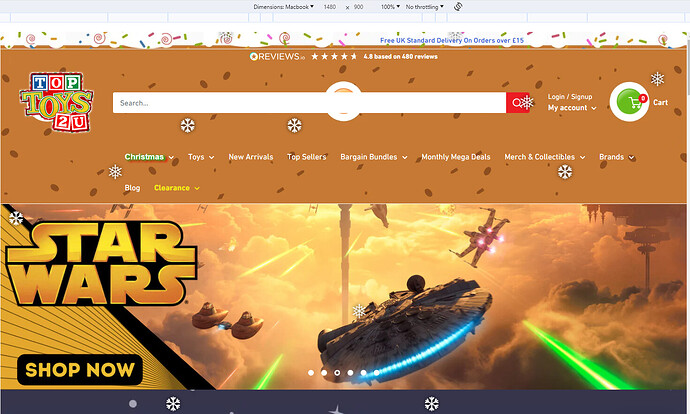This screenshot has width=690, height=414.
Task: Expand the Bargain Bundles menu
Action: click(x=374, y=157)
